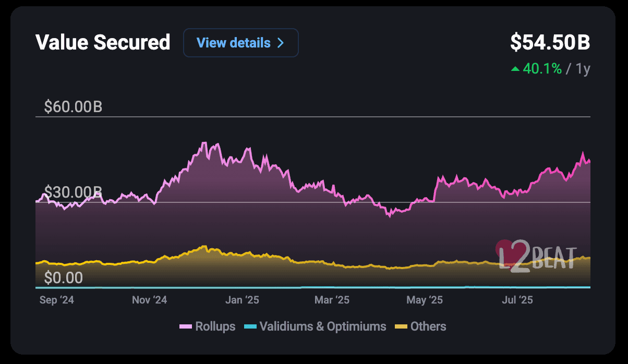The width and height of the screenshot is (628, 364).
Task: Toggle the Validiums & Optimiums legend text
Action: (x=323, y=327)
